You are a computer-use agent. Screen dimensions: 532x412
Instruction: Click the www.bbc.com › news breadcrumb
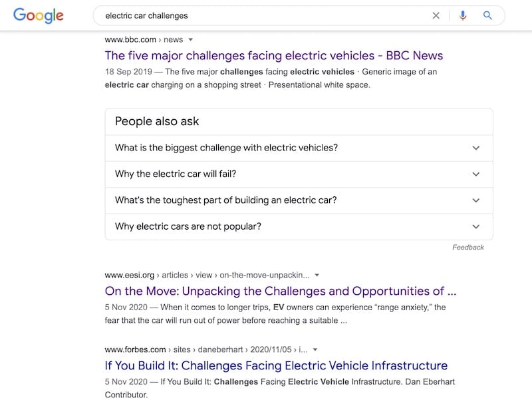pyautogui.click(x=143, y=40)
